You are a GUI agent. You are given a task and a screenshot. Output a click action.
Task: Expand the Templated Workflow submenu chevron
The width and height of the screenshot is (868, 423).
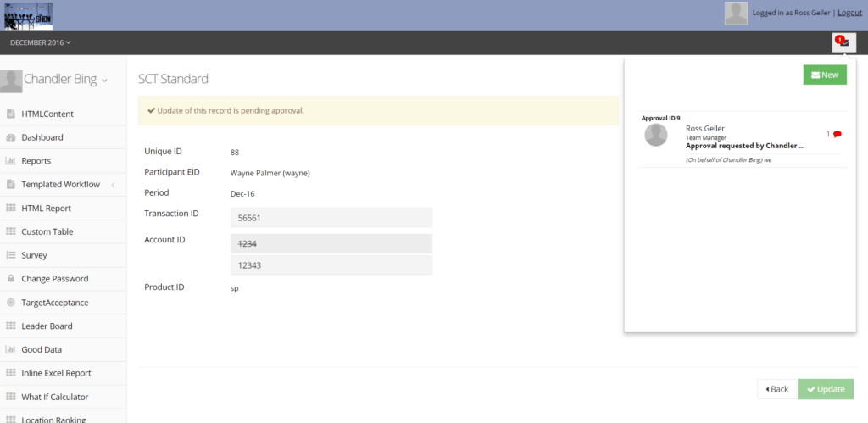pos(113,185)
